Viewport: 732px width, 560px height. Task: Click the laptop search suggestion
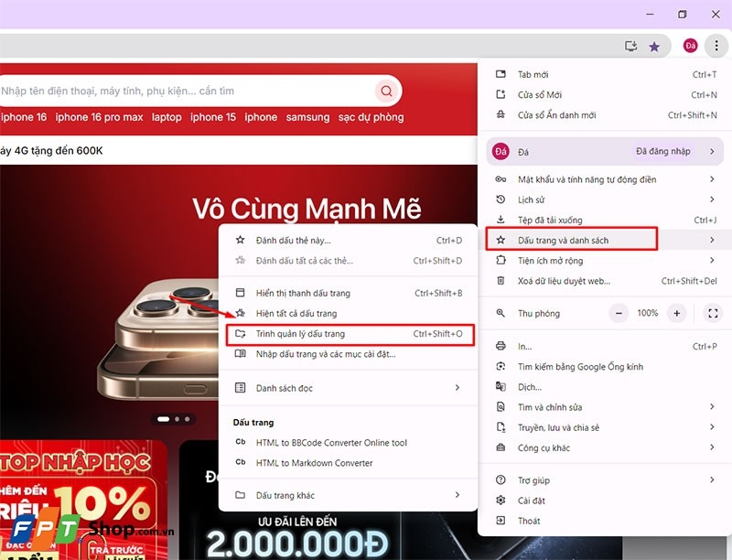(x=167, y=117)
